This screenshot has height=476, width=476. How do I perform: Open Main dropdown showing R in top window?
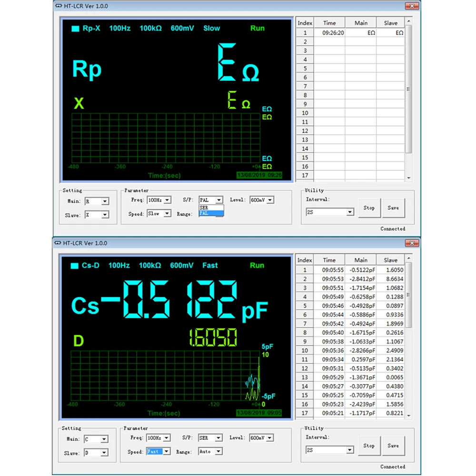coord(97,201)
